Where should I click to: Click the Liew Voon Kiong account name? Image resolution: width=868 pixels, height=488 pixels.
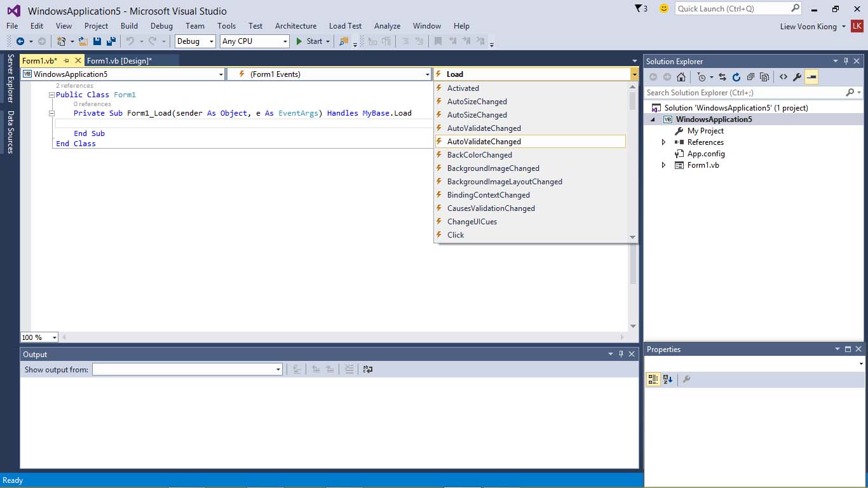(x=808, y=26)
